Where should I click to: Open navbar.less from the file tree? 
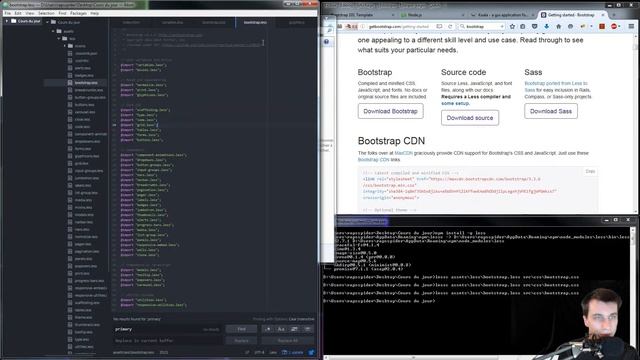[84, 222]
